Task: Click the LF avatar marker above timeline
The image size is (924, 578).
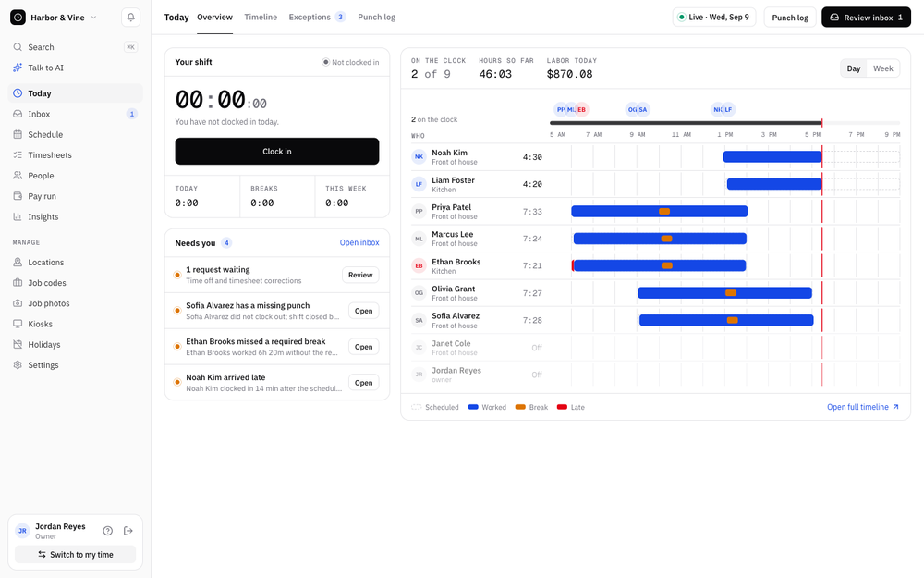Action: click(x=728, y=109)
